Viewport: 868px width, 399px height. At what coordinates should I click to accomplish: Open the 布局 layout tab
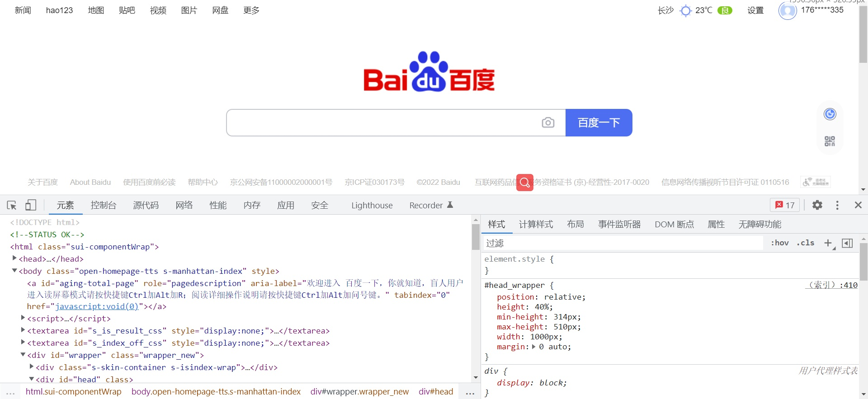point(576,224)
